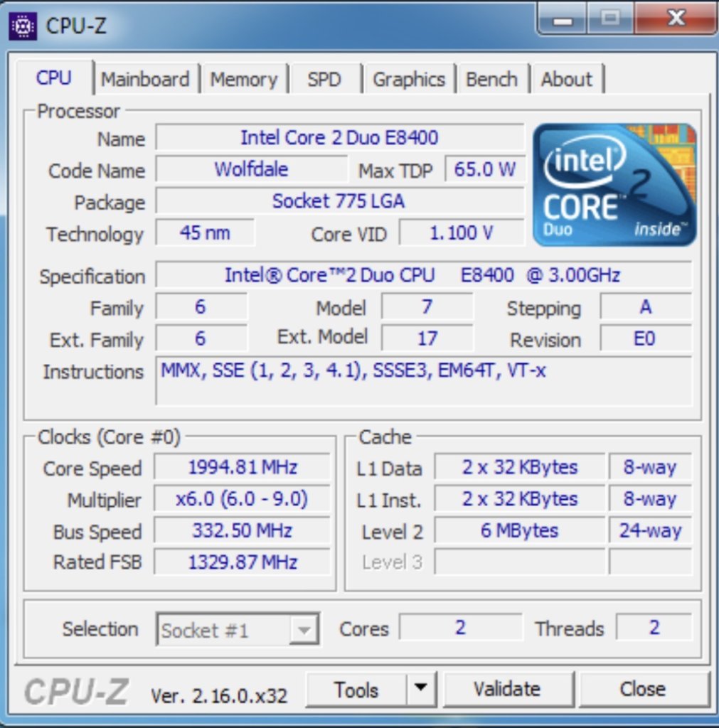Click the Level 2 24-way value
The image size is (719, 728).
click(650, 530)
